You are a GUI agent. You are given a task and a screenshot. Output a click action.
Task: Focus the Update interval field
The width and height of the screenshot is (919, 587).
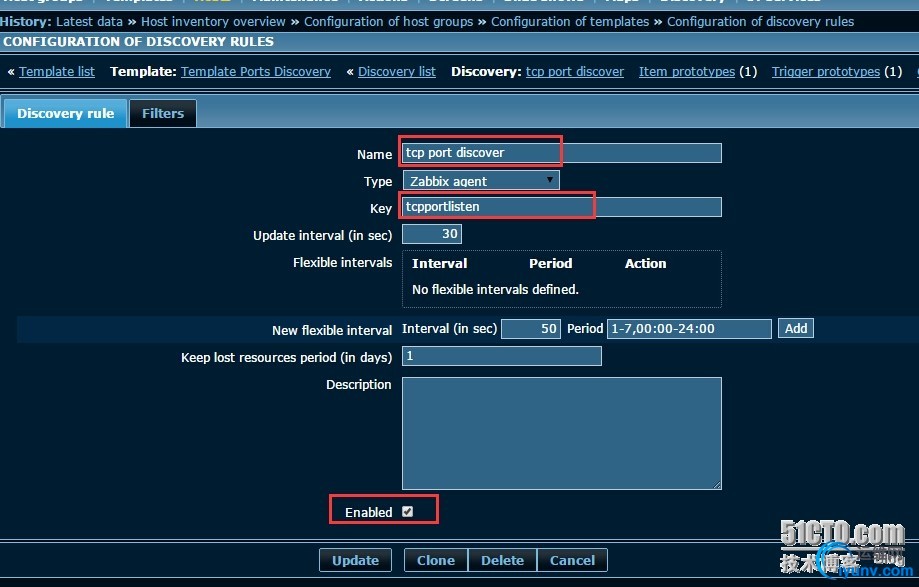(432, 234)
